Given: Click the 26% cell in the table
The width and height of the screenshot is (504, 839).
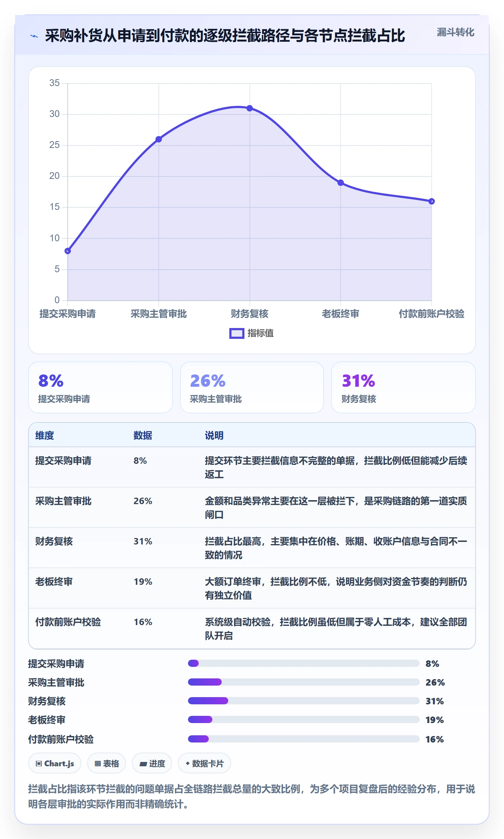Looking at the screenshot, I should pos(143,501).
